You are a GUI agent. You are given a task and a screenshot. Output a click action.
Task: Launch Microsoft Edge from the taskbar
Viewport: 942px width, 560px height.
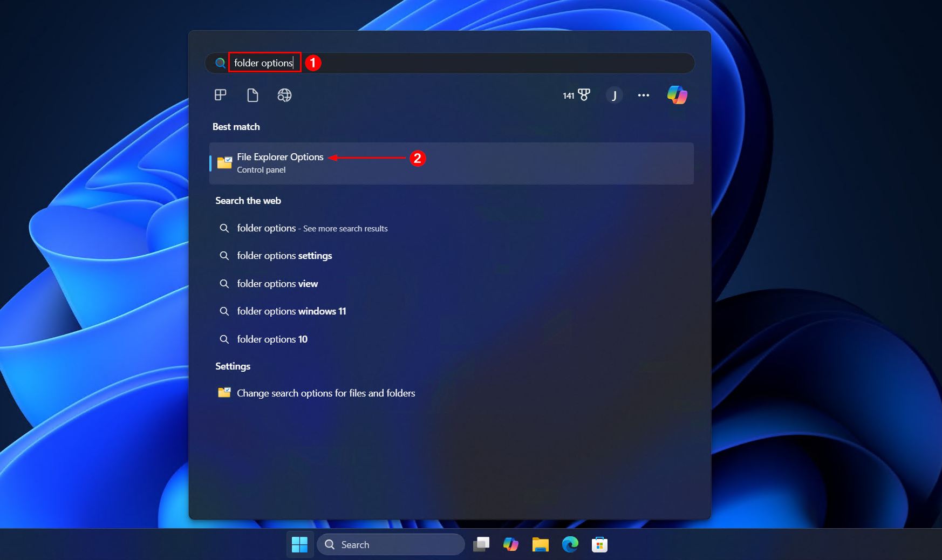(571, 544)
